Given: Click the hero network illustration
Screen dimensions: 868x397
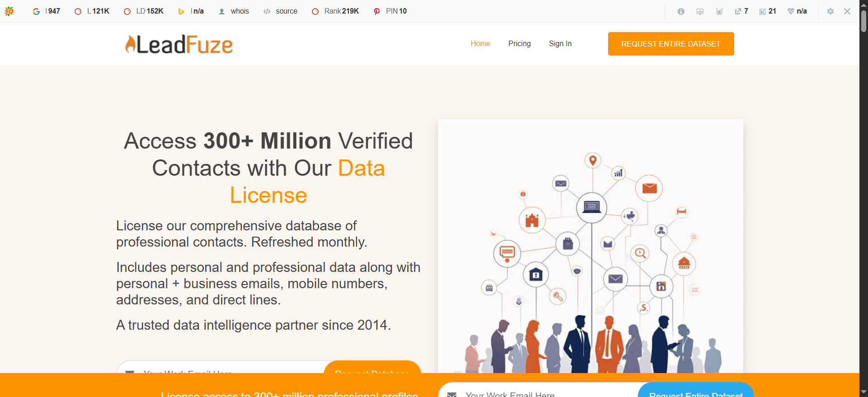Looking at the screenshot, I should click(590, 246).
